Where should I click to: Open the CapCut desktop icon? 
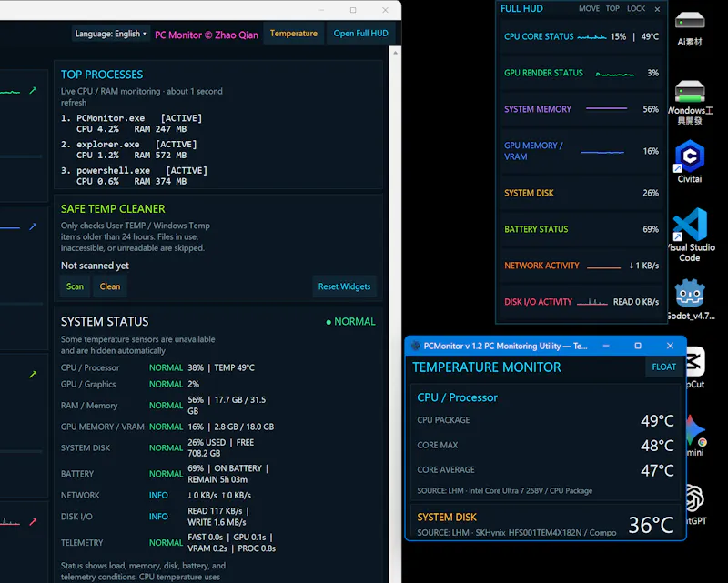[x=695, y=367]
